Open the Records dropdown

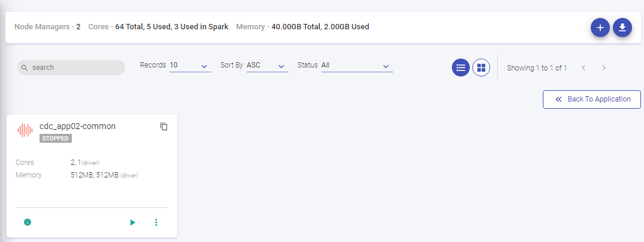pos(190,66)
